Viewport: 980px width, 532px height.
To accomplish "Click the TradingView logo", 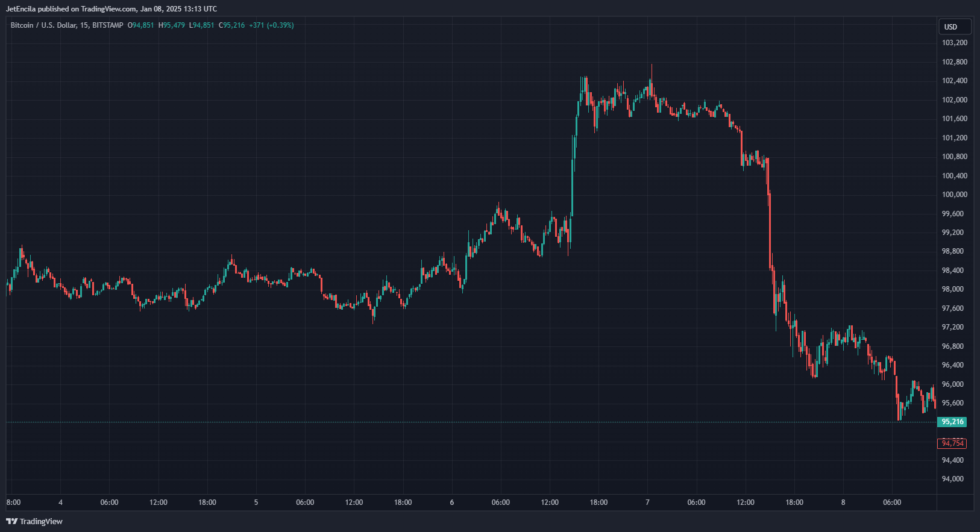I will [34, 521].
